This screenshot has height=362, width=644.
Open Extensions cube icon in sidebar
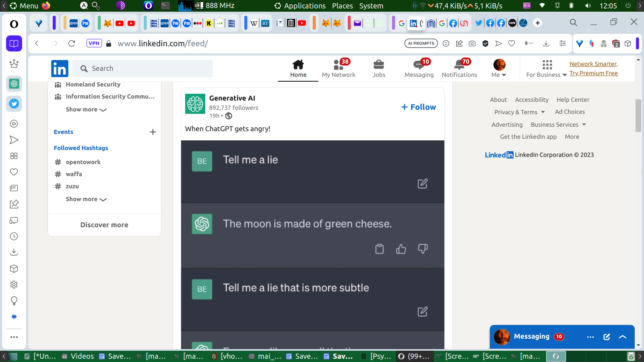pyautogui.click(x=14, y=269)
